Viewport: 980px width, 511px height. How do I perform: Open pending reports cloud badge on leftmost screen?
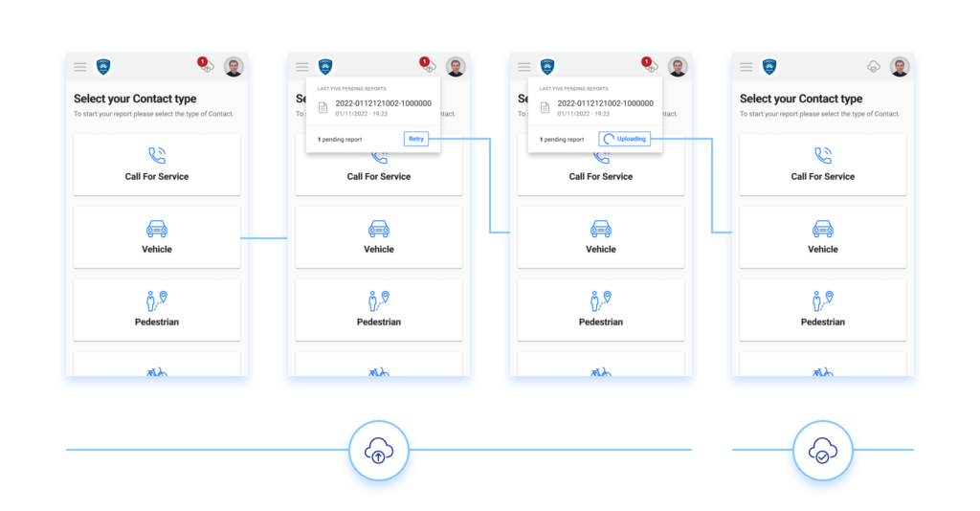pyautogui.click(x=206, y=66)
